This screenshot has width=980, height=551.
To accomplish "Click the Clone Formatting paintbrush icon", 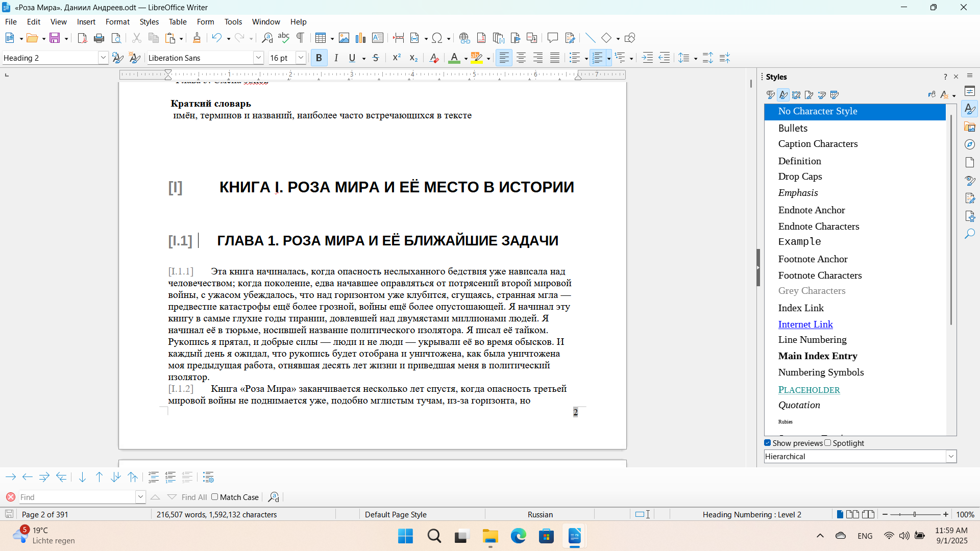I will 197,38.
